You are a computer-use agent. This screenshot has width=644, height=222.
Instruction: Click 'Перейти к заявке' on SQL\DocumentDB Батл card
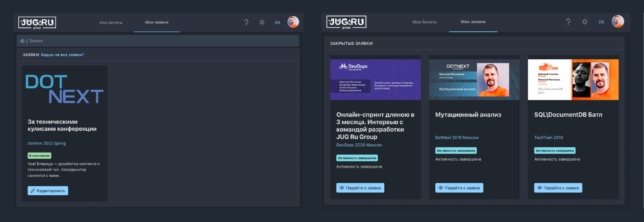coord(558,188)
